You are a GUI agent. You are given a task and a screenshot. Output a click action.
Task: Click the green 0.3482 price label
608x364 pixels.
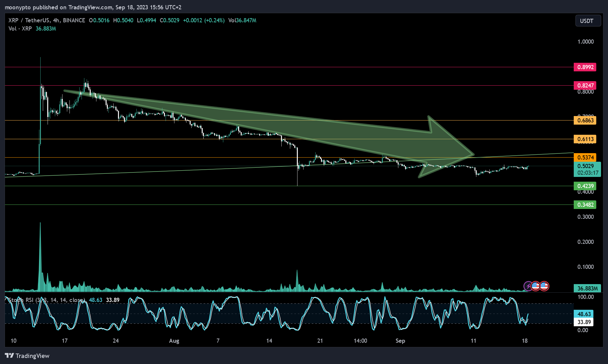tap(585, 205)
